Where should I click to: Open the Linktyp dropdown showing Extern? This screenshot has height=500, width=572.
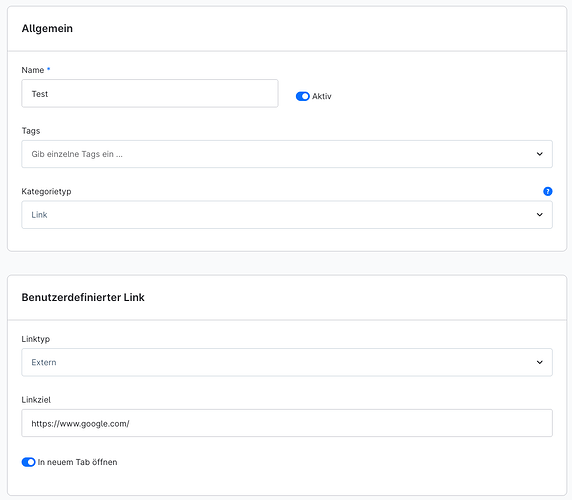coord(287,363)
